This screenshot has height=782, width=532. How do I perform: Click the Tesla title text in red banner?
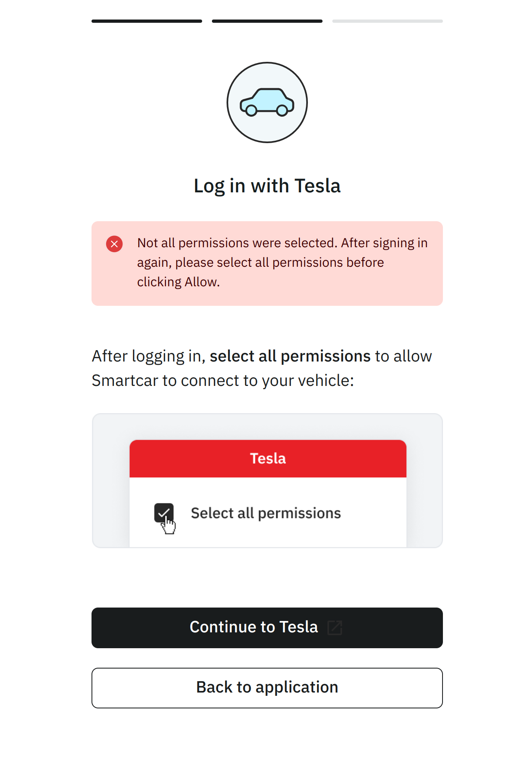coord(268,458)
